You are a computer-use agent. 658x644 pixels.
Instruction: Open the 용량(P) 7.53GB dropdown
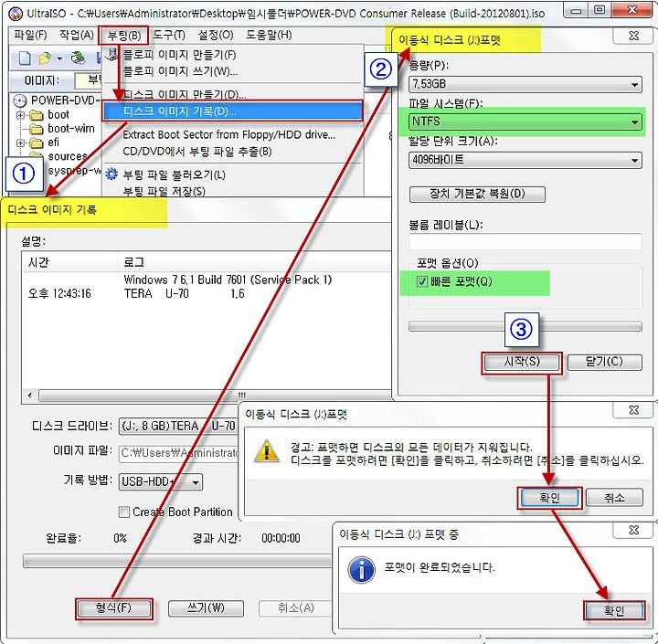tap(525, 84)
